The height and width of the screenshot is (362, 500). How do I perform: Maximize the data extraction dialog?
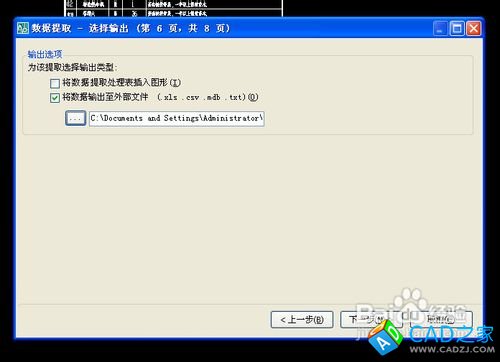coord(457,28)
